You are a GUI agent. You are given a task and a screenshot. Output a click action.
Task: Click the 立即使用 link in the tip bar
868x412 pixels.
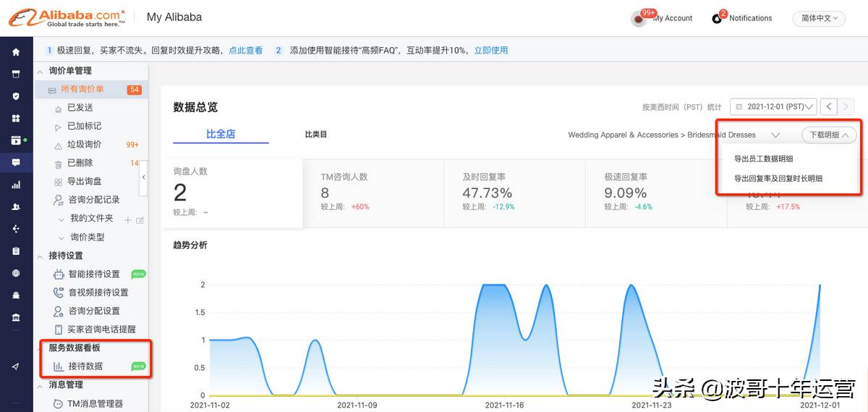(x=491, y=51)
